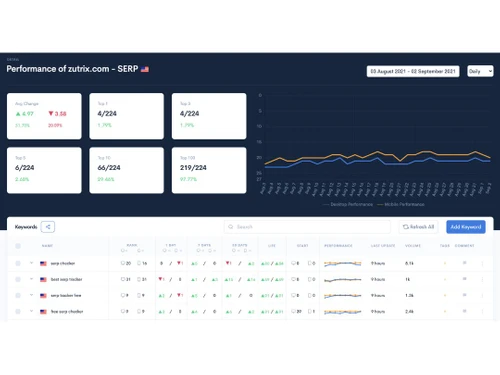Expand the free serp checker keyword row
This screenshot has width=500, height=375.
click(x=31, y=311)
